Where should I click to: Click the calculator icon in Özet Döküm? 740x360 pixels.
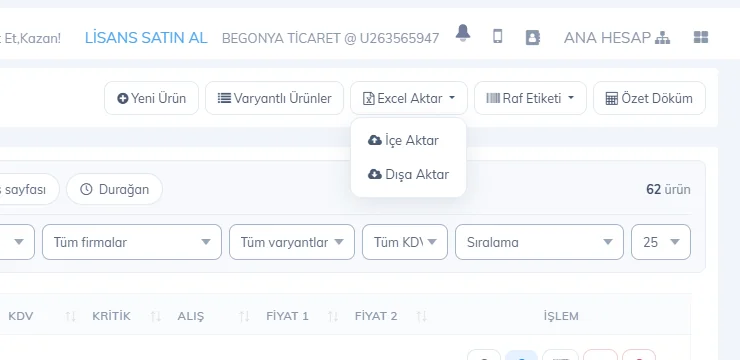click(612, 99)
